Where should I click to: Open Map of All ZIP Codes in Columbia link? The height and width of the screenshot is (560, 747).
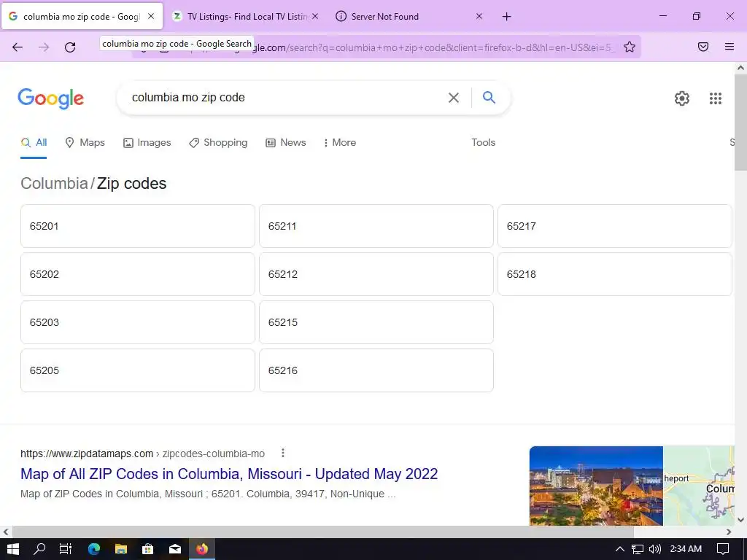(229, 474)
